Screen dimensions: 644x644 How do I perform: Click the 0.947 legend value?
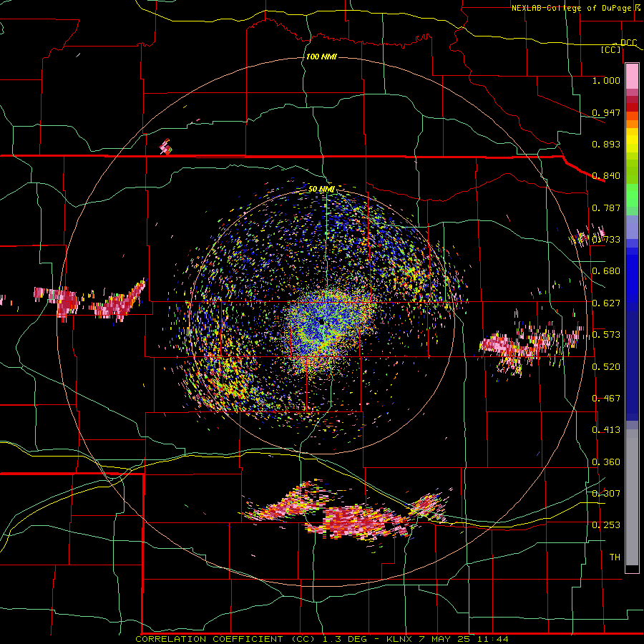pyautogui.click(x=606, y=112)
